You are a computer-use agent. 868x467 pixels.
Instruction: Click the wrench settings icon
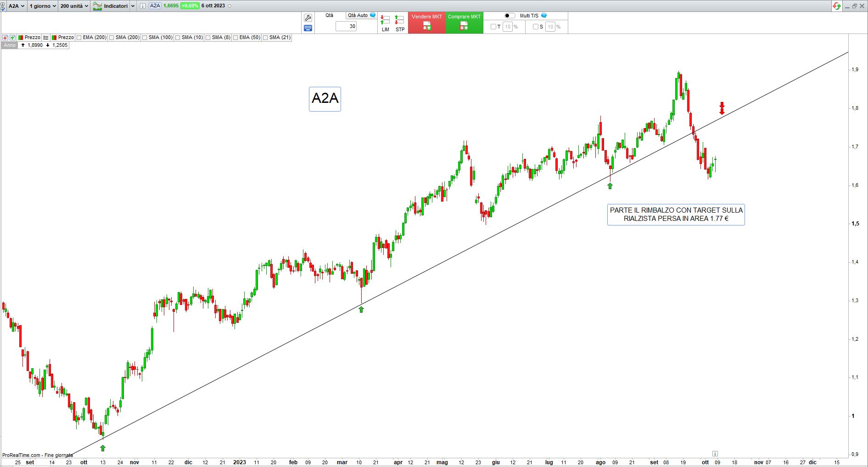(x=308, y=18)
